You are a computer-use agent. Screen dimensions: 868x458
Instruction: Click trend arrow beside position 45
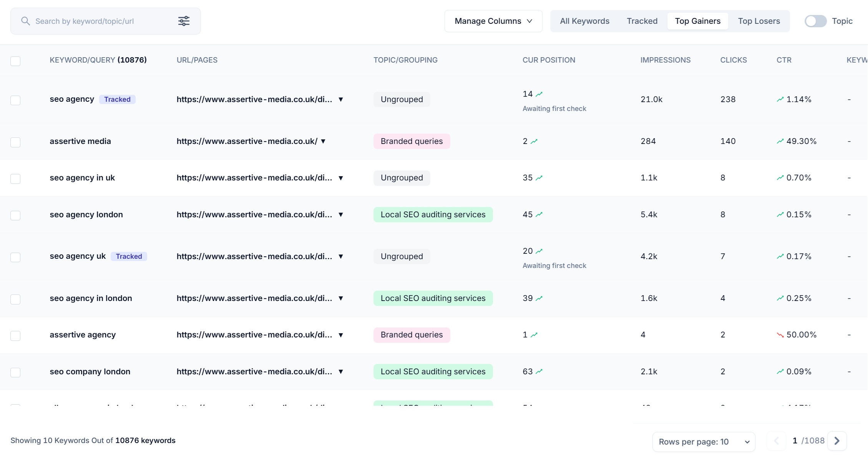point(539,215)
